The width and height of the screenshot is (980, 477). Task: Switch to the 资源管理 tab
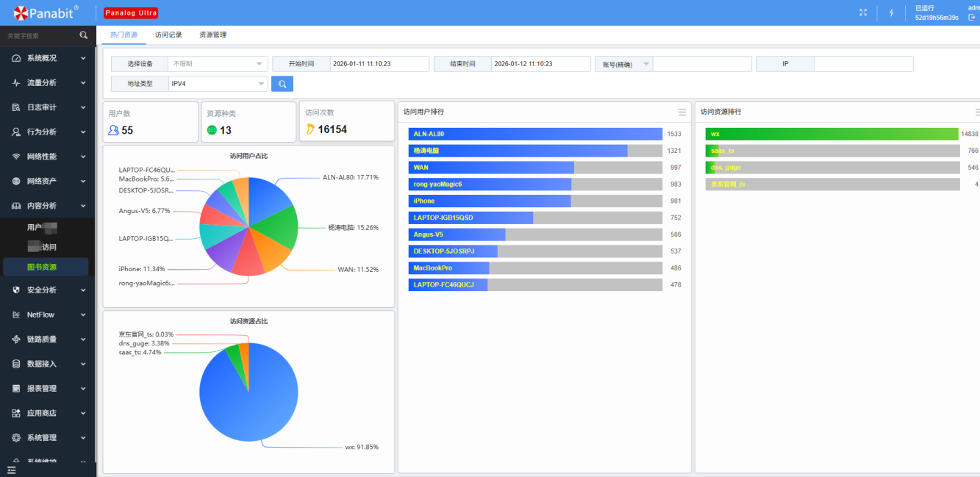(213, 35)
